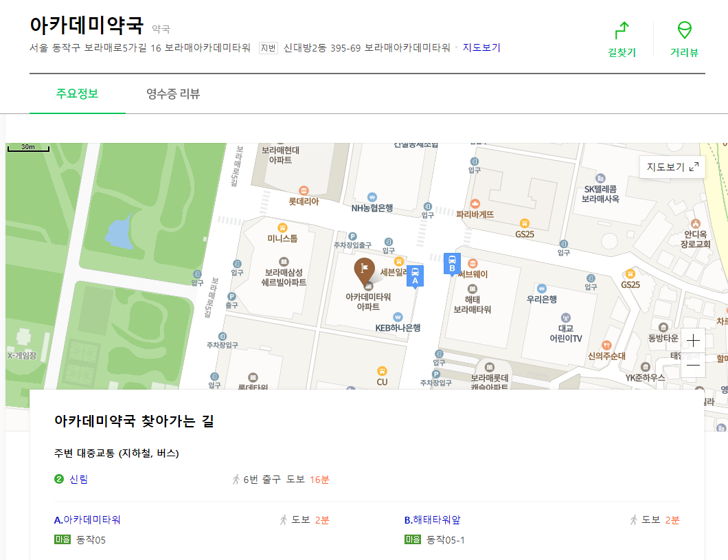The height and width of the screenshot is (560, 728).
Task: Click the 안디옥 장로교회 church icon
Action: click(696, 223)
